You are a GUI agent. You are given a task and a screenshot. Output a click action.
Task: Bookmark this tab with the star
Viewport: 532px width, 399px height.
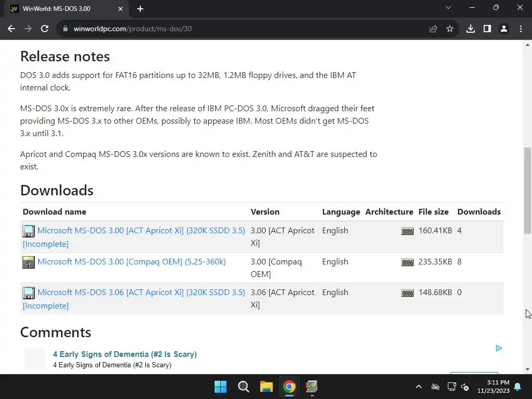[450, 29]
